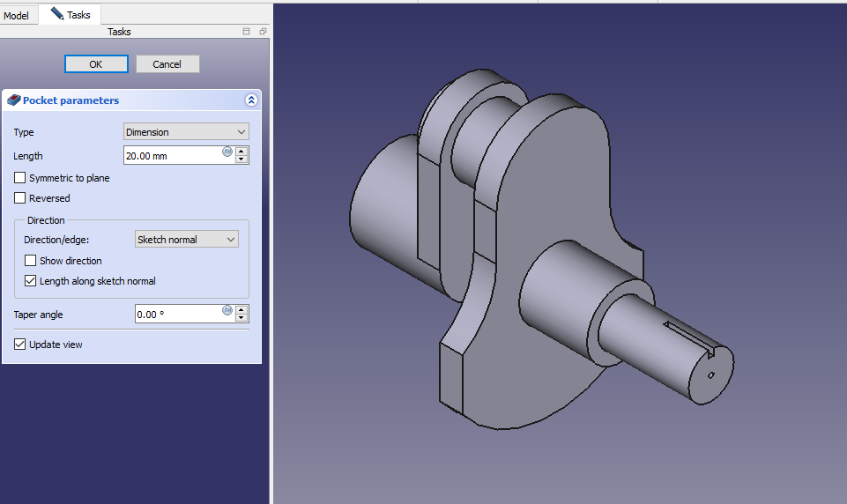The height and width of the screenshot is (504, 847).
Task: Disable the Update view checkbox
Action: tap(20, 345)
